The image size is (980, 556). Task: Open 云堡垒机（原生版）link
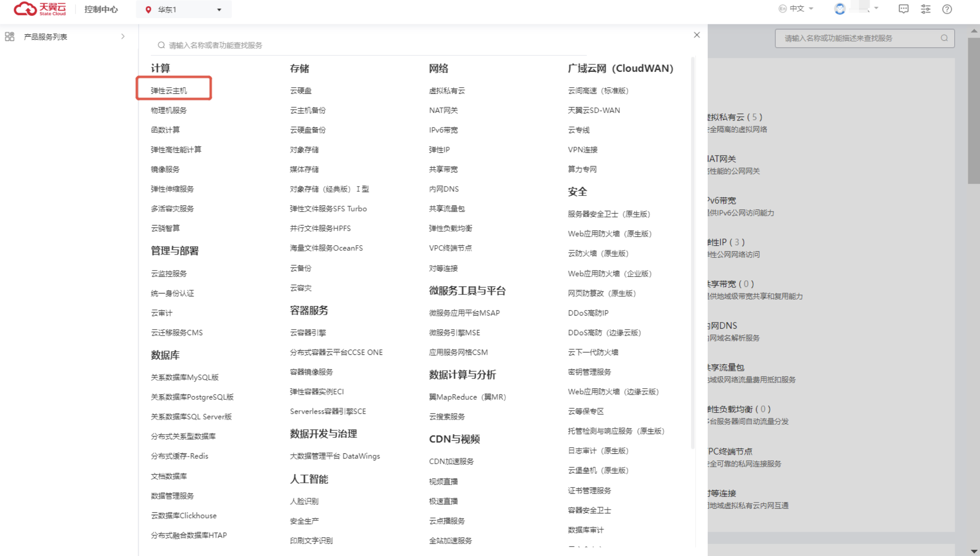[598, 470]
